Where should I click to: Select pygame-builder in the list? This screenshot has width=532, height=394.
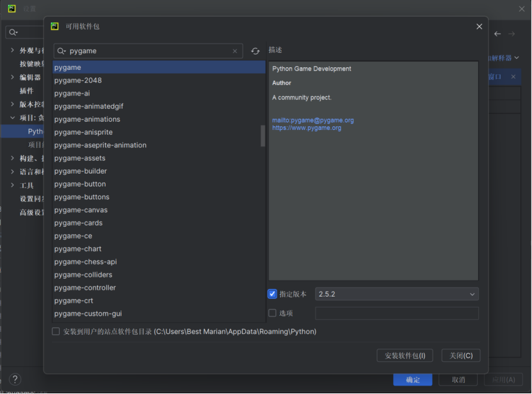(x=159, y=171)
